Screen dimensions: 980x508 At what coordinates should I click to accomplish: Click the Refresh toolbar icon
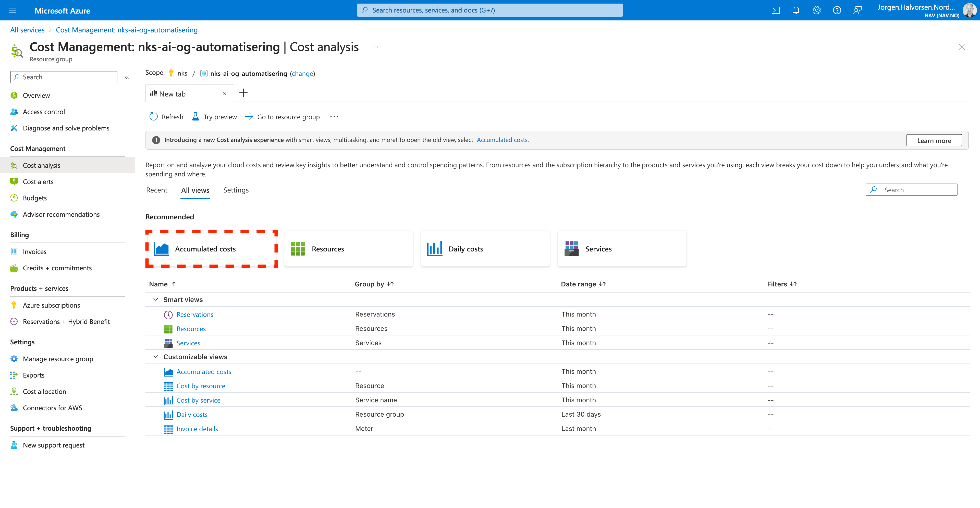tap(154, 117)
